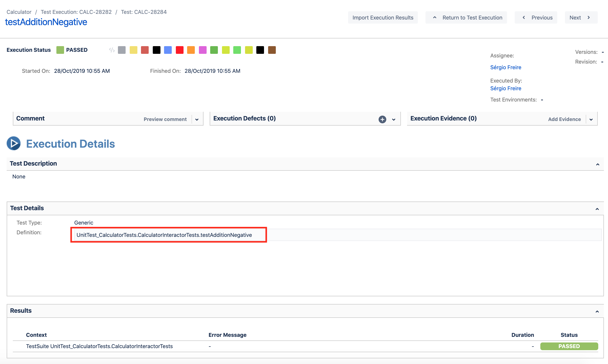
Task: Click the None description text
Action: tap(19, 176)
